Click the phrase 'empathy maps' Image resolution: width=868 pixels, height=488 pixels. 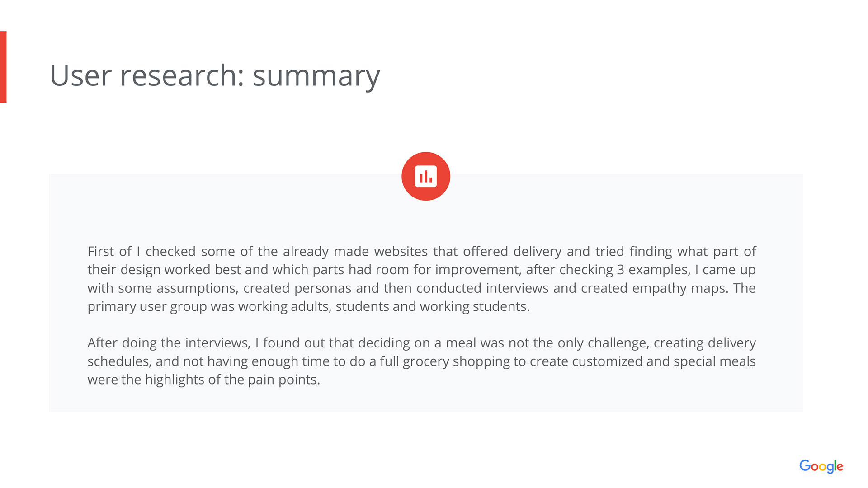point(679,288)
